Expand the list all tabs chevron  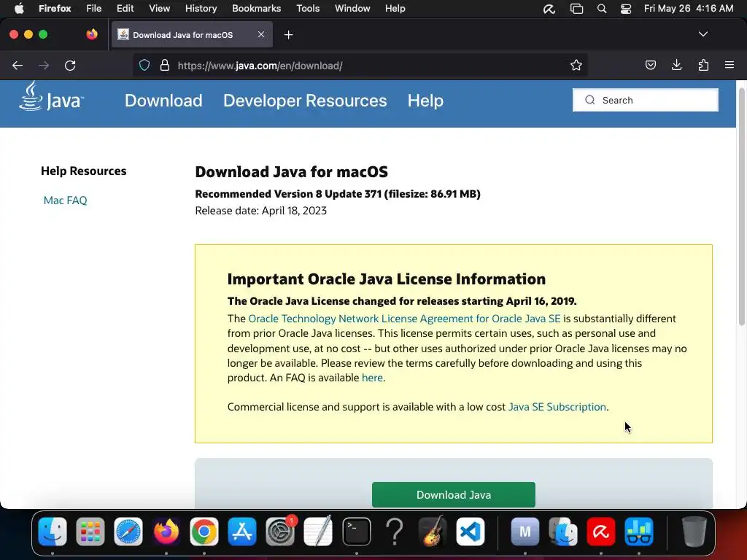pos(703,34)
